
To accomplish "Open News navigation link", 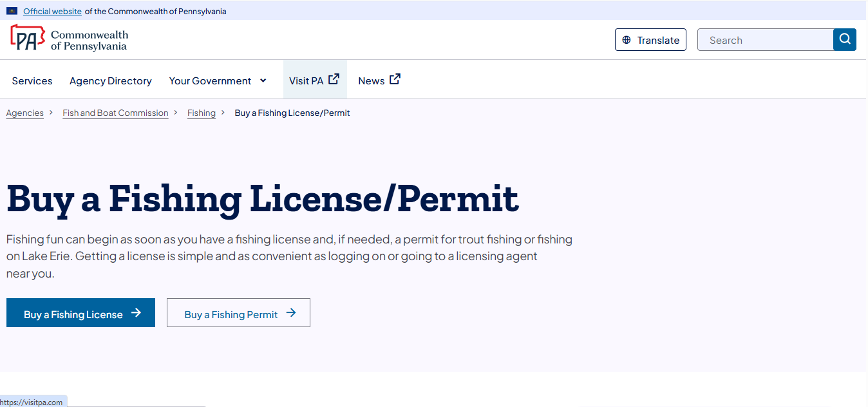I will pos(379,80).
